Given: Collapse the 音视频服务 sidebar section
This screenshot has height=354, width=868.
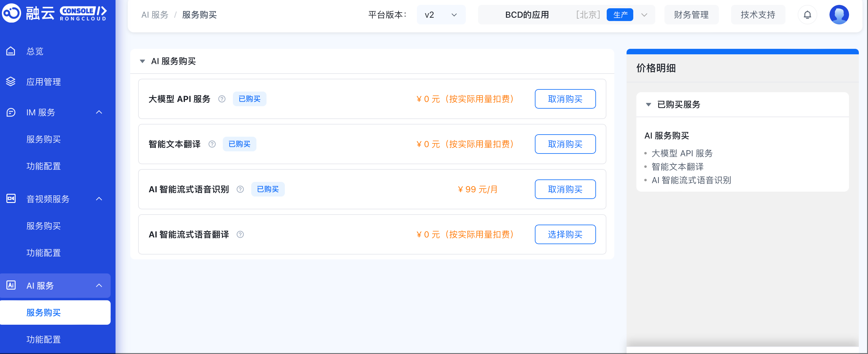Looking at the screenshot, I should coord(99,199).
